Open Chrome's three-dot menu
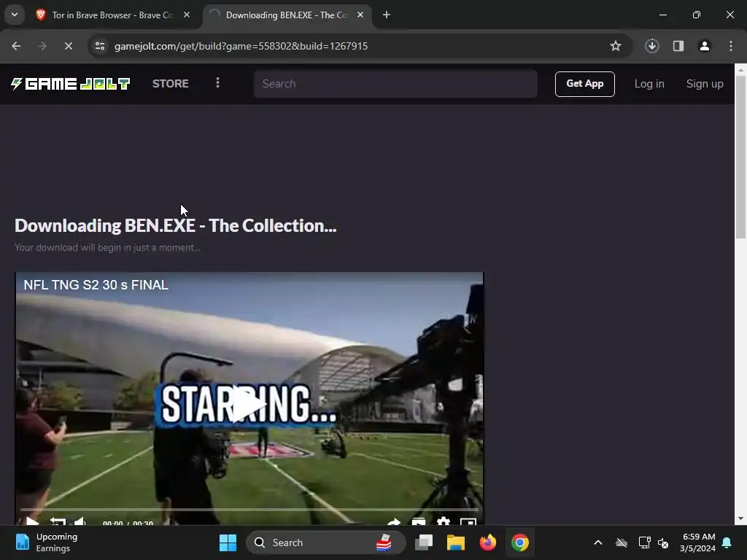Image resolution: width=747 pixels, height=560 pixels. [x=731, y=46]
